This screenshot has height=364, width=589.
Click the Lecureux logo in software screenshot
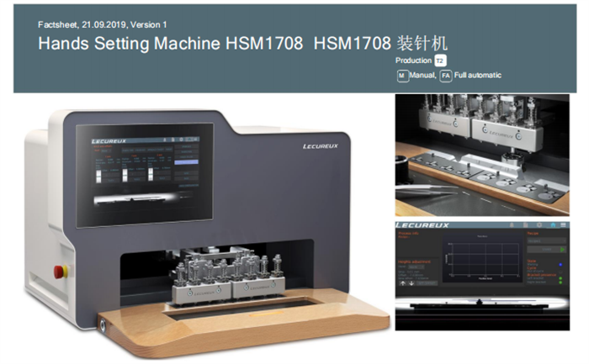tap(422, 225)
